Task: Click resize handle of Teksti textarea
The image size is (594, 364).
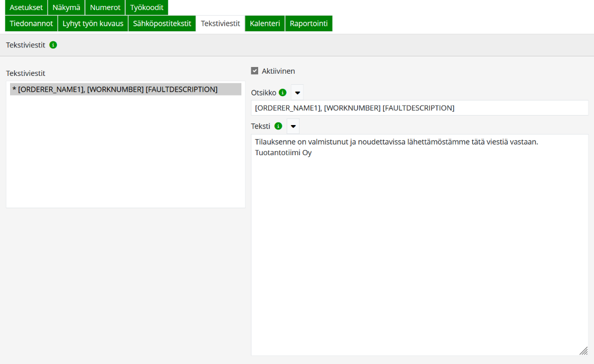Action: tap(583, 351)
